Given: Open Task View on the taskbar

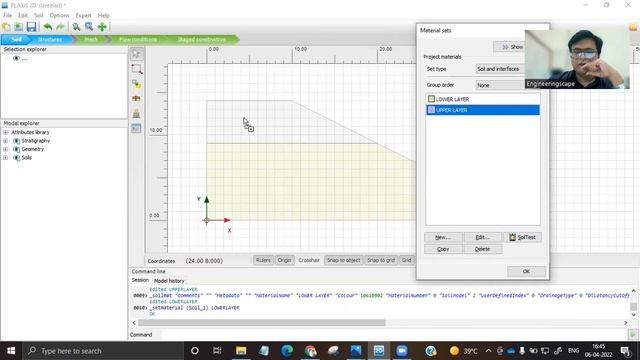Looking at the screenshot, I should 217,351.
